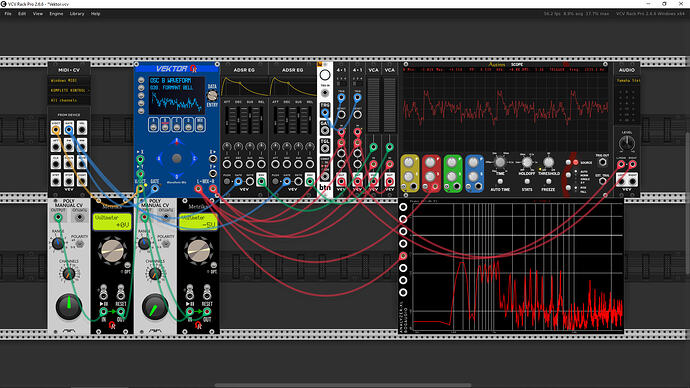Click the X input jack on Vektor

pyautogui.click(x=140, y=159)
